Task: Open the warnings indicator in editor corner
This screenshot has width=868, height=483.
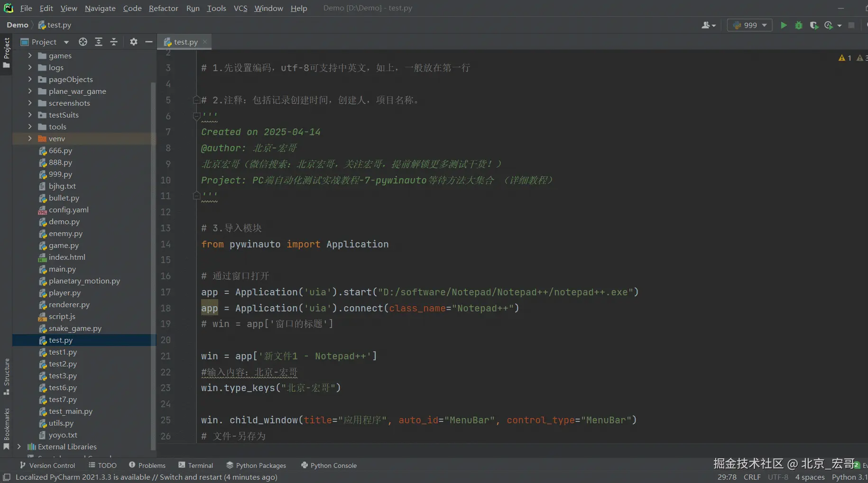Action: coord(845,58)
